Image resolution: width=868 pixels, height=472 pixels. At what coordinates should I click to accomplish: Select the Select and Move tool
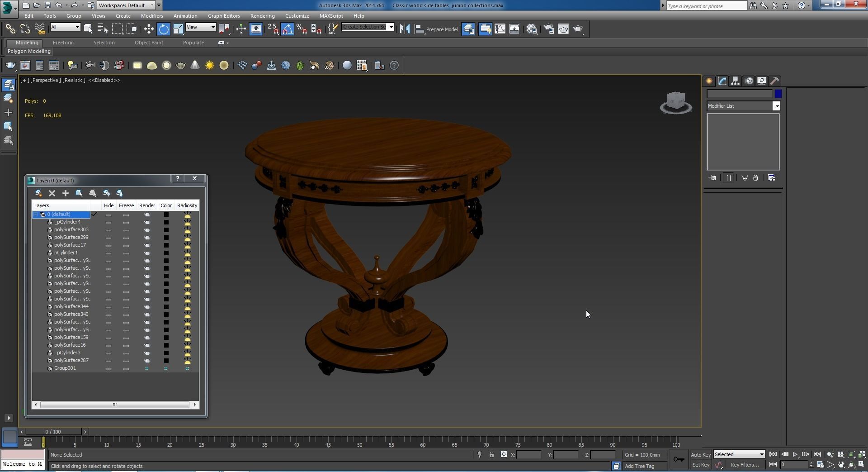tap(149, 29)
